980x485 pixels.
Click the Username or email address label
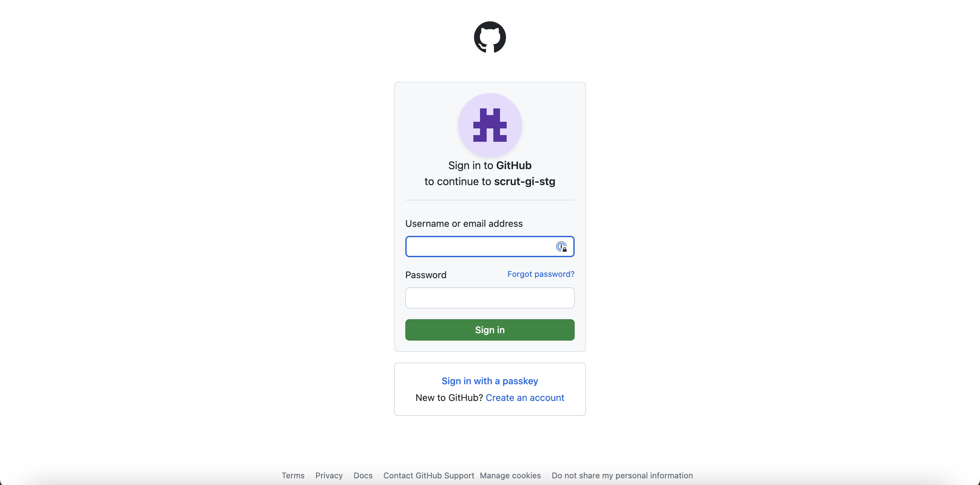[x=464, y=223]
